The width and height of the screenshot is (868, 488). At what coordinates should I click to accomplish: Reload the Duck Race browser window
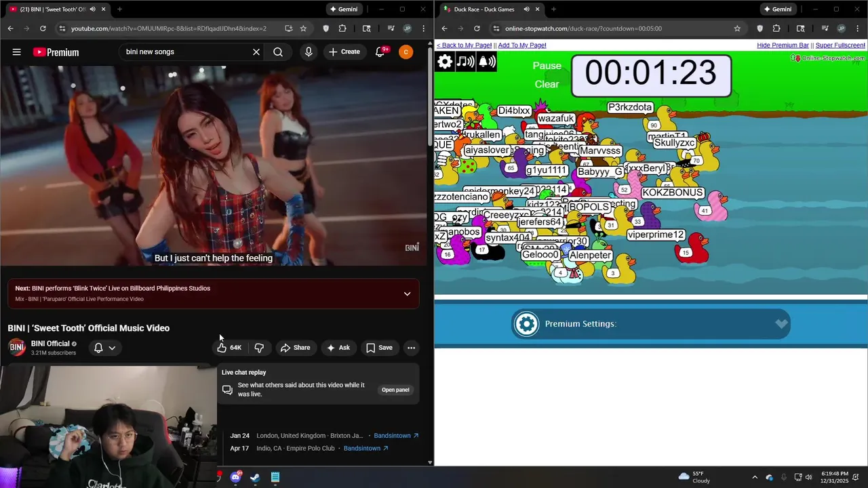point(477,28)
